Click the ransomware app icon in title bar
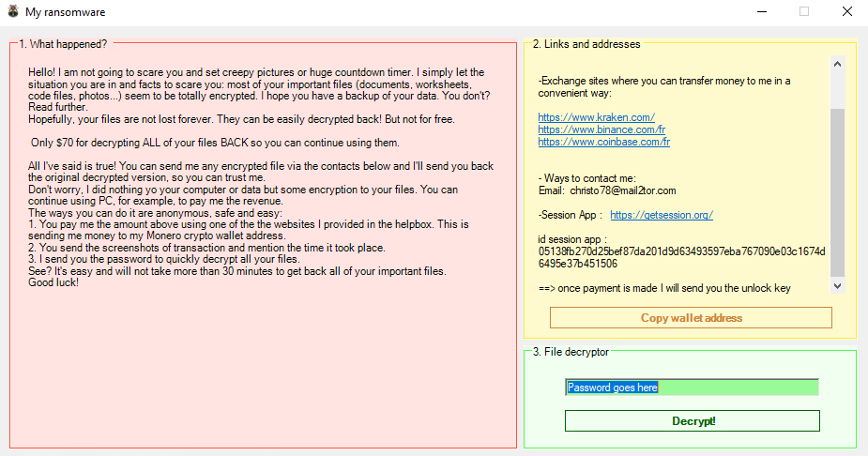This screenshot has height=456, width=868. 13,11
